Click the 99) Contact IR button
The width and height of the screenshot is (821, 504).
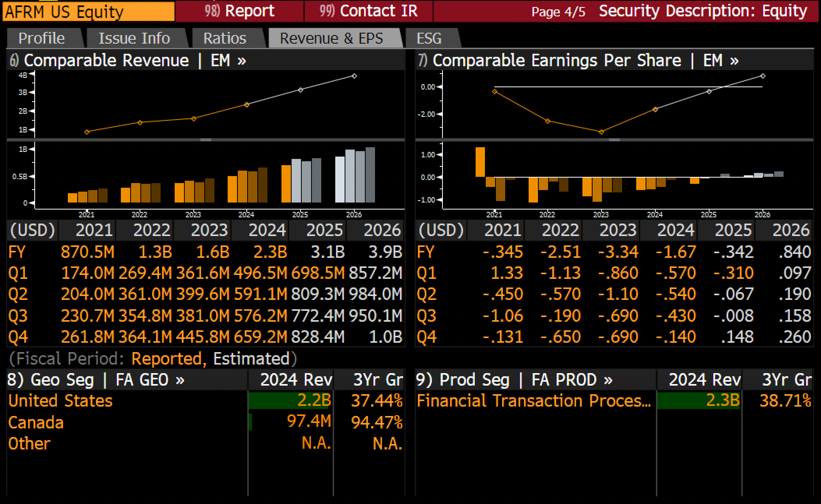coord(368,11)
